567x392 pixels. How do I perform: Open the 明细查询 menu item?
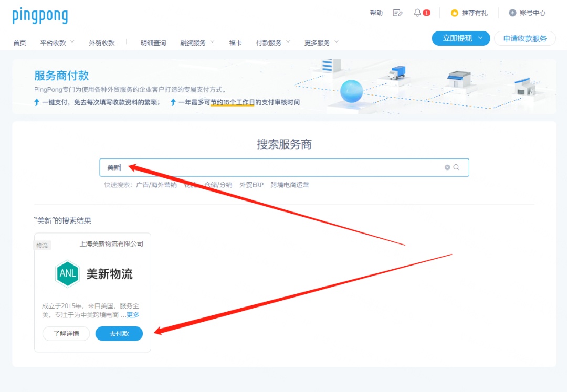click(x=153, y=43)
